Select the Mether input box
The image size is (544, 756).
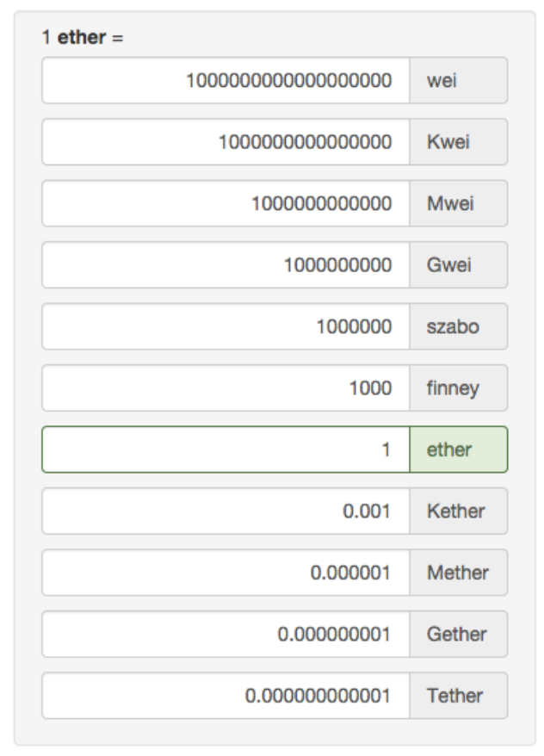point(226,573)
